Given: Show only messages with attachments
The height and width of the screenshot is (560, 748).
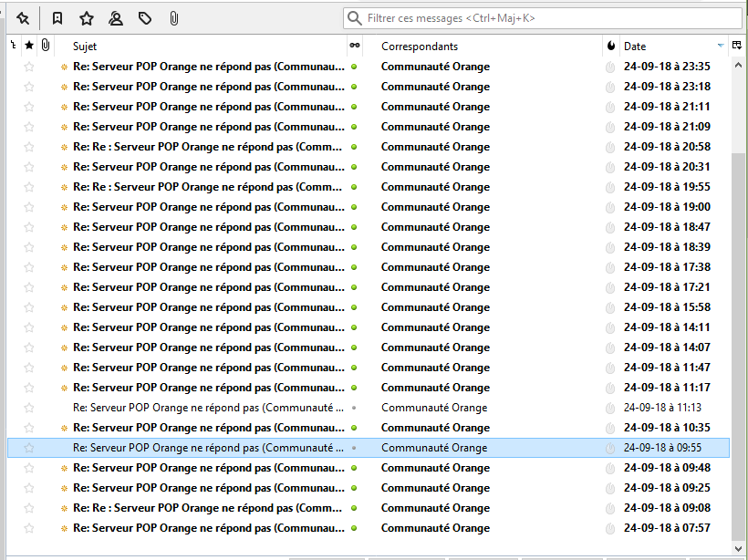Looking at the screenshot, I should [x=173, y=17].
